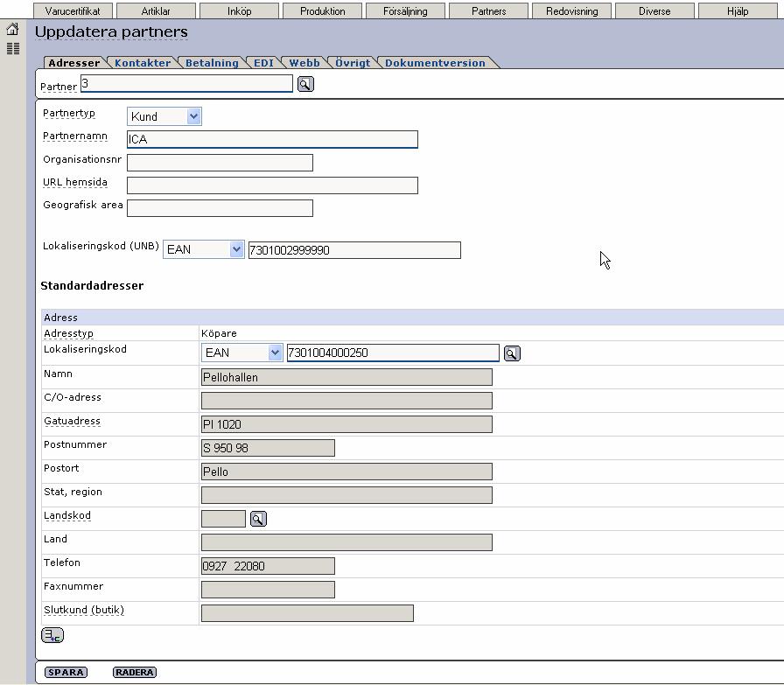Click the Standardadresser heading

tap(92, 285)
